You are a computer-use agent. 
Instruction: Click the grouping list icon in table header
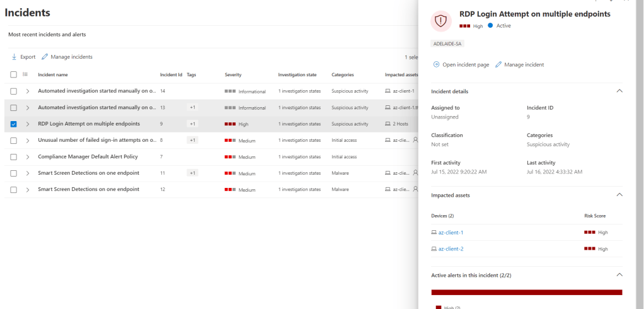tap(26, 74)
